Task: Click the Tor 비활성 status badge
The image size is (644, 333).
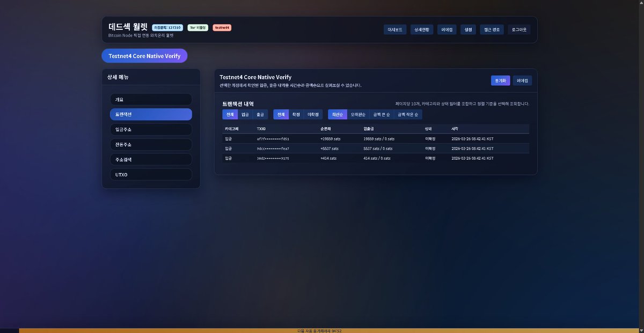Action: [x=198, y=27]
